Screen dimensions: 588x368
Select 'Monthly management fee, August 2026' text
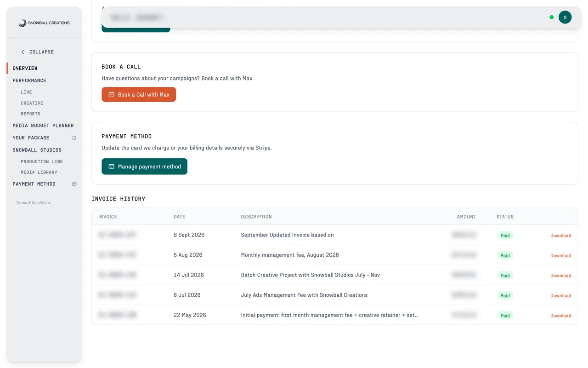(x=290, y=255)
